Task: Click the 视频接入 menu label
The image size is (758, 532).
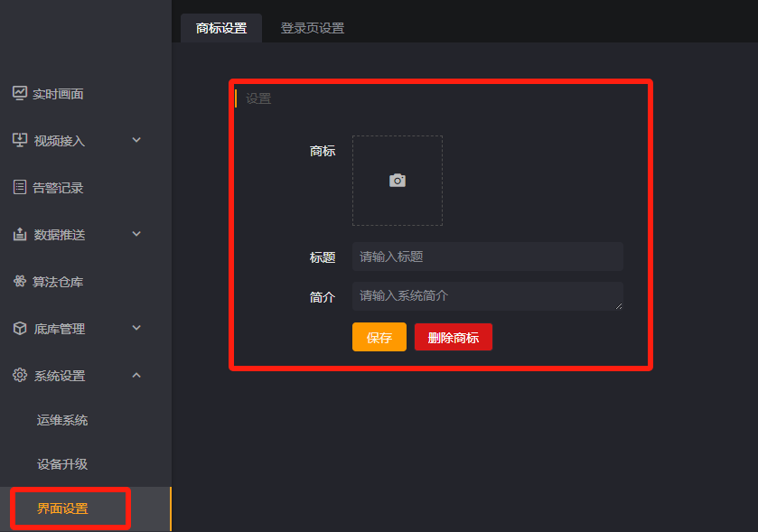Action: point(60,141)
